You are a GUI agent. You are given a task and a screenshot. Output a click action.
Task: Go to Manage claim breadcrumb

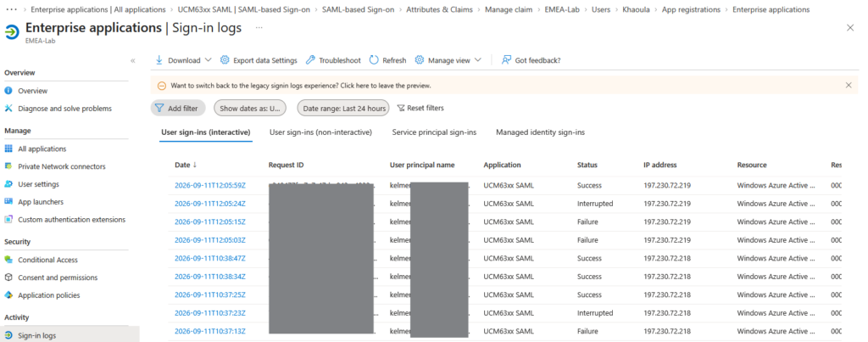[x=509, y=9]
